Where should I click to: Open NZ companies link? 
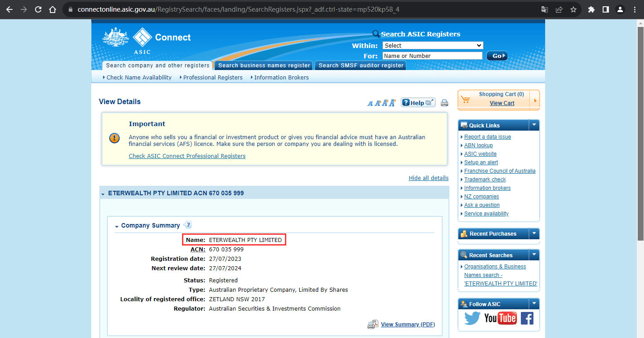coord(481,197)
